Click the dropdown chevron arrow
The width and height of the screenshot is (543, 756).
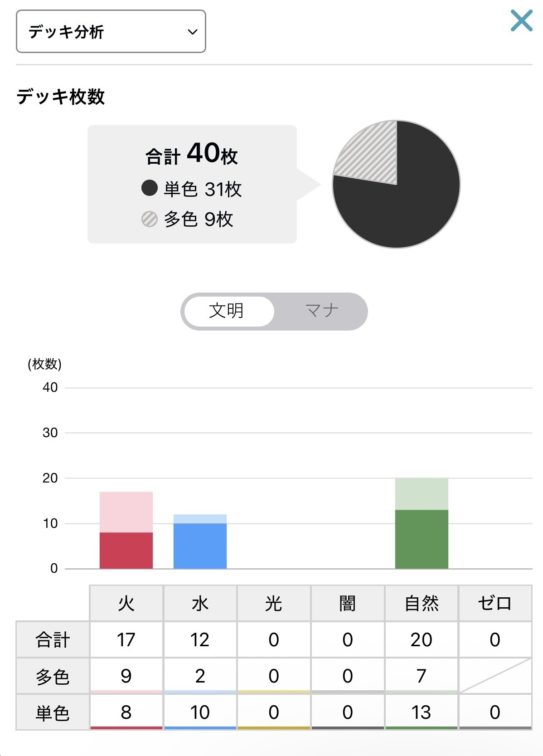(193, 32)
